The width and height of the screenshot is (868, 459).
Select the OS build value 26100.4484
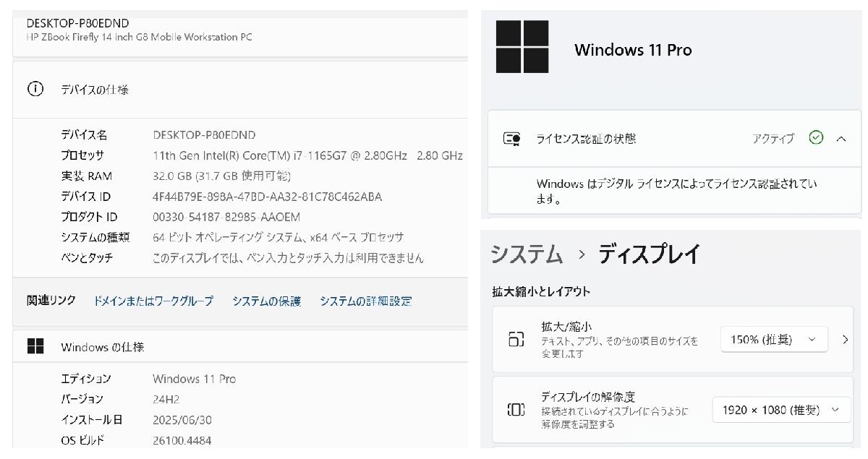click(182, 440)
